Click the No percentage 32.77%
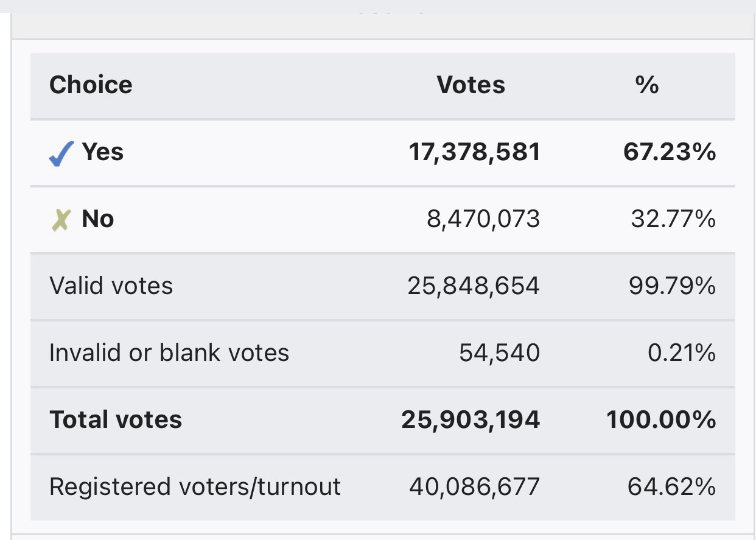The width and height of the screenshot is (756, 540). [673, 219]
